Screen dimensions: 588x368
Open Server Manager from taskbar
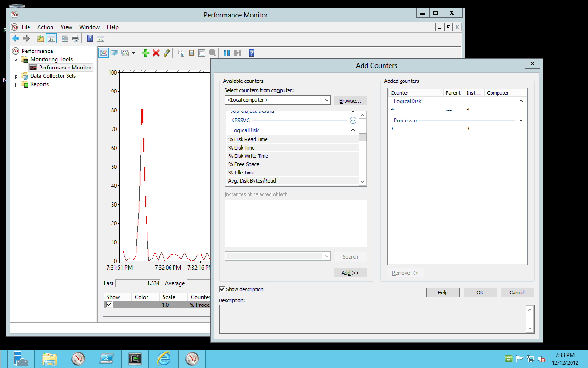coord(21,359)
